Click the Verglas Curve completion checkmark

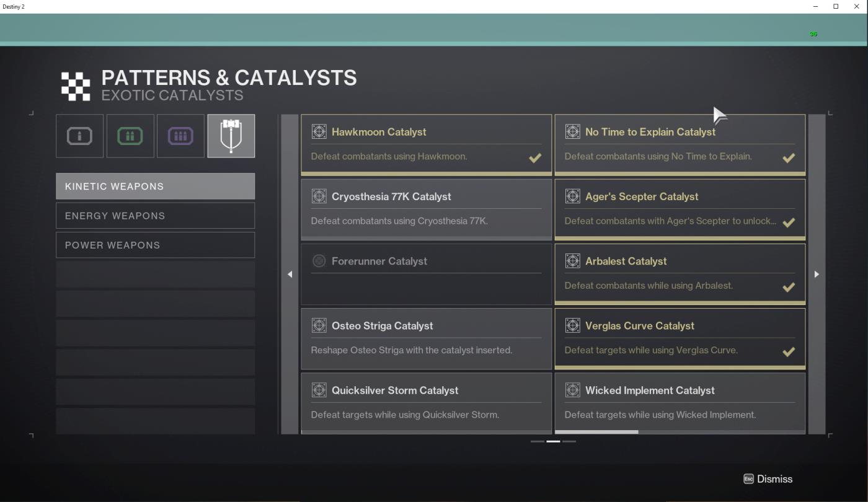[789, 351]
